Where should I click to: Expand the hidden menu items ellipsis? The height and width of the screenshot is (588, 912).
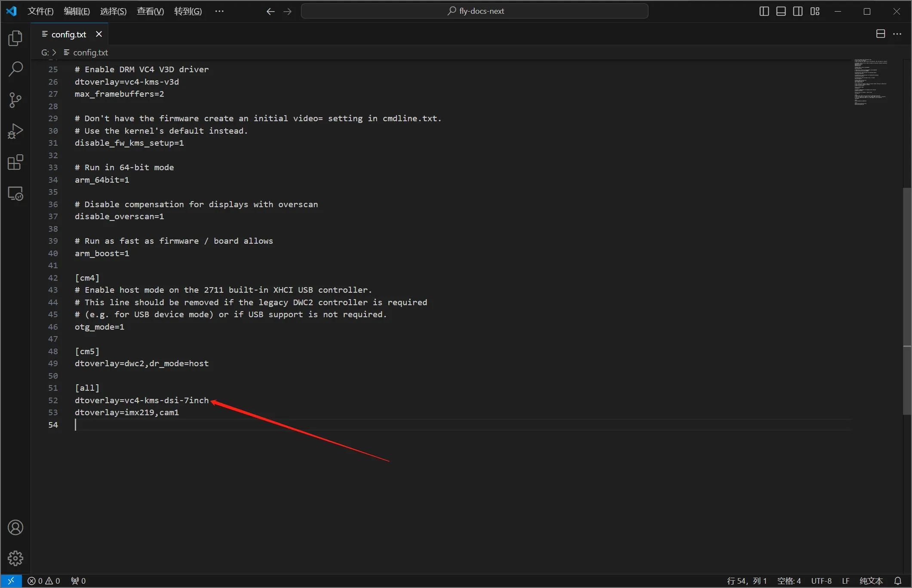pyautogui.click(x=219, y=11)
